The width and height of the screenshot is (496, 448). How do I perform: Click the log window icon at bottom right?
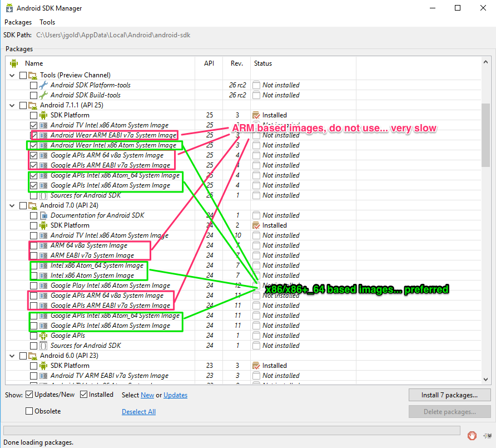click(488, 436)
